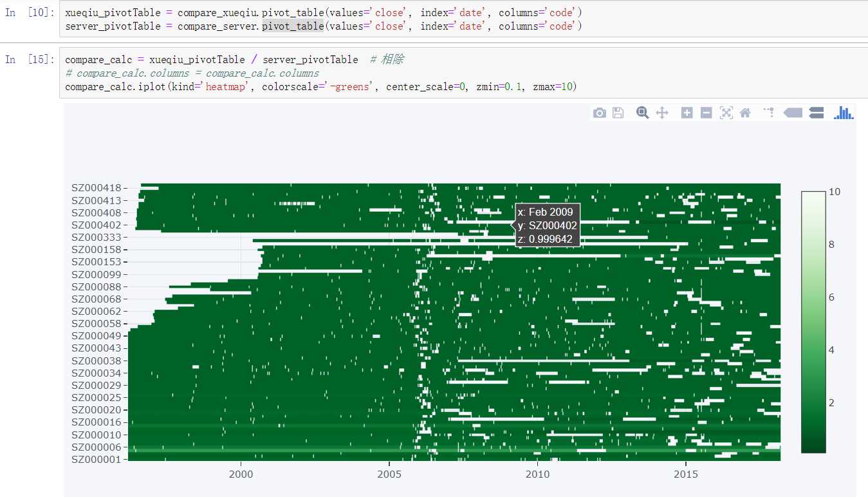Viewport: 868px width, 497px height.
Task: Click y-axis label SZ000001
Action: [96, 459]
